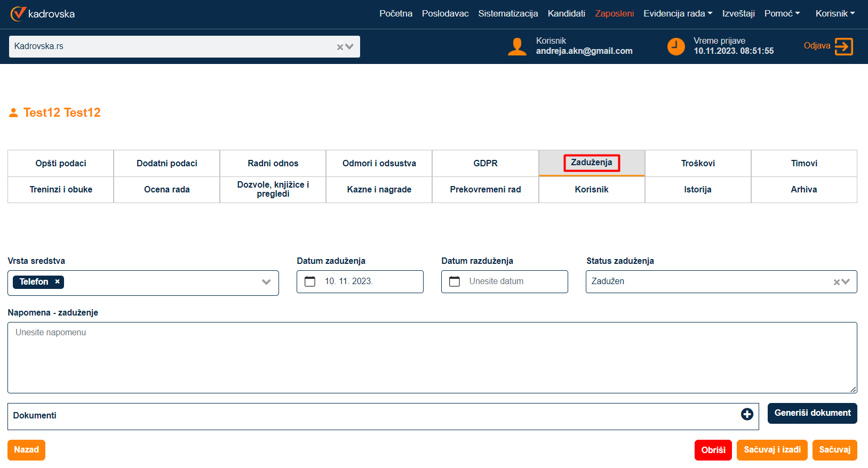This screenshot has width=868, height=468.
Task: Clear the Status zaduženja value
Action: point(837,282)
